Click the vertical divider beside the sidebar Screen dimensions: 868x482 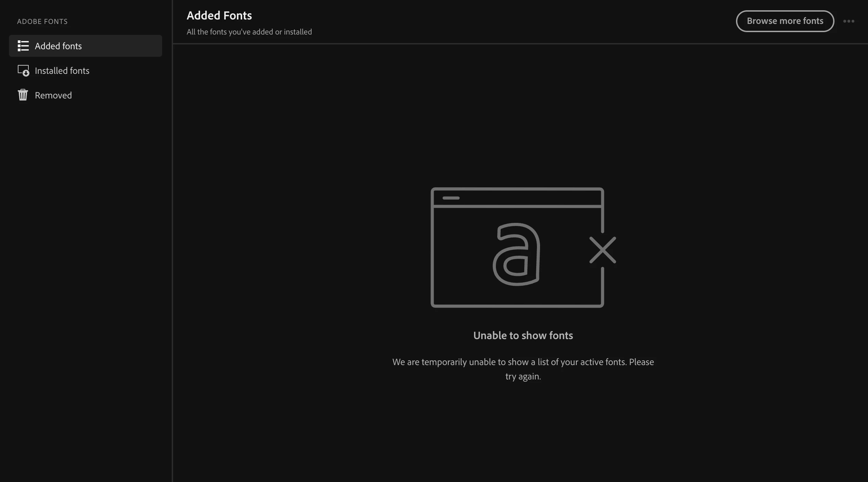click(172, 241)
